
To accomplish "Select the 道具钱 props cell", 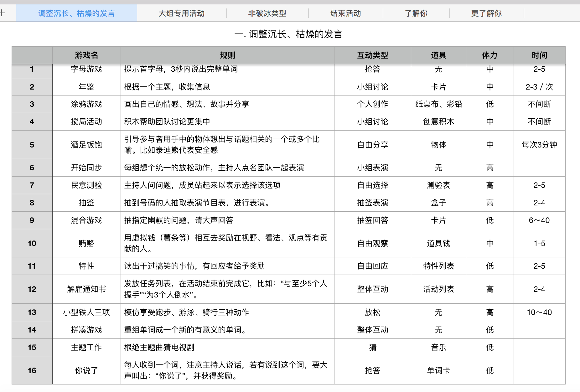I will 438,243.
